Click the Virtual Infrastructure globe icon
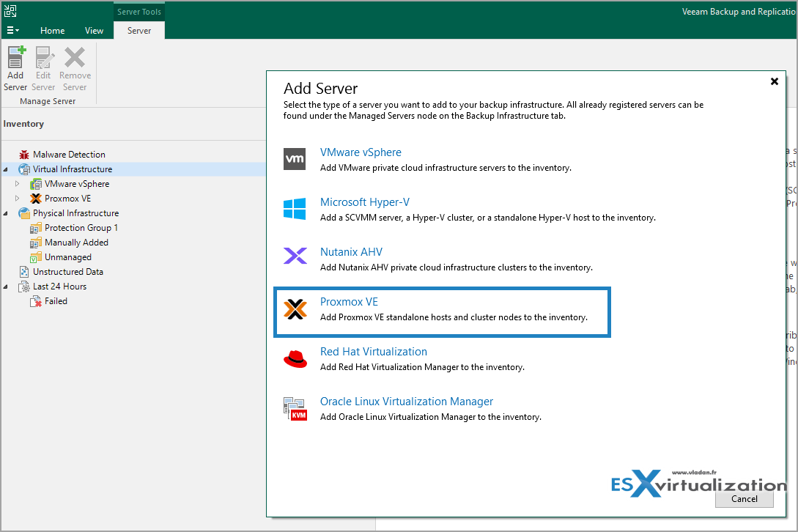798x532 pixels. click(x=24, y=169)
